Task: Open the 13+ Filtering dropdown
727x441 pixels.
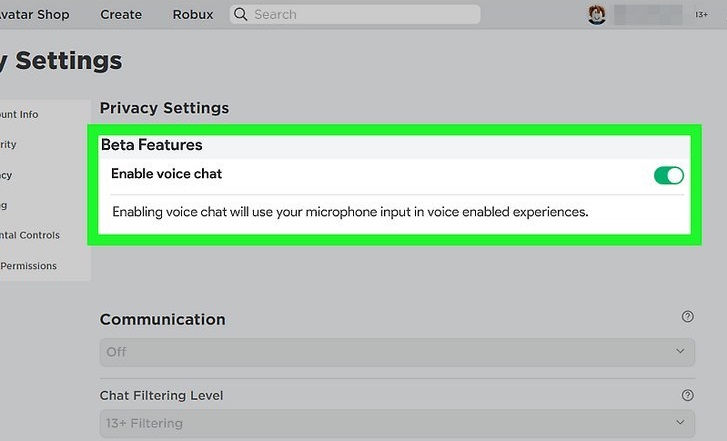Action: tap(397, 423)
